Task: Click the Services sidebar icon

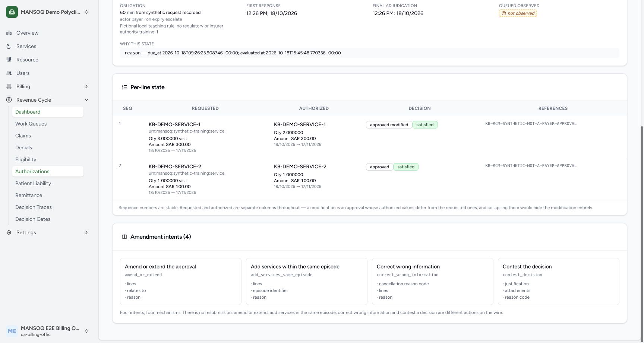Action: pos(9,46)
